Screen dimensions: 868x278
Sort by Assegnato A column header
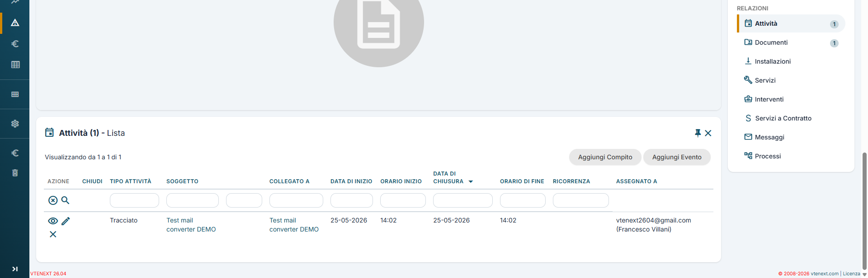(637, 181)
